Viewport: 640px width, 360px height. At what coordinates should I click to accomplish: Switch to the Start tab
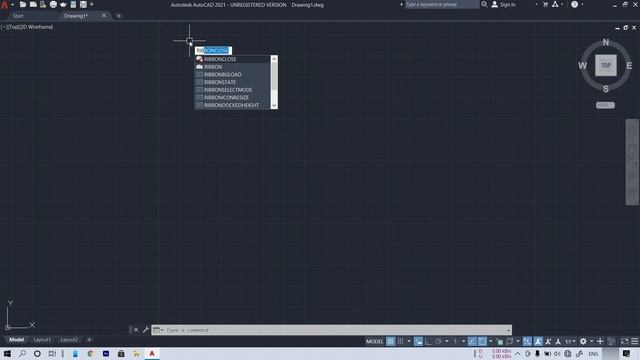[18, 16]
